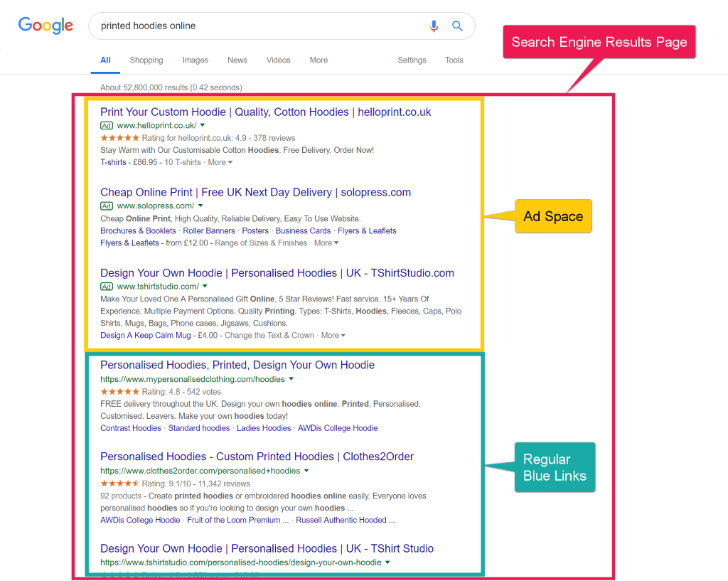Switch to the Shopping tab
The image size is (728, 581).
[x=146, y=60]
